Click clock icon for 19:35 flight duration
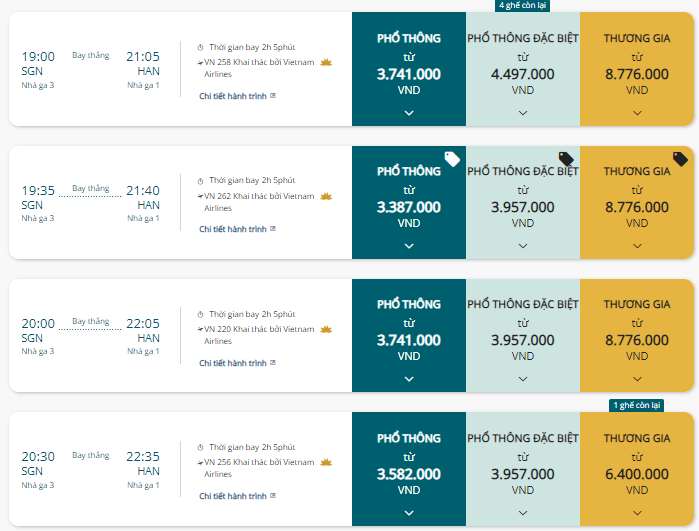Screen dimensions: 699x531 (200, 181)
